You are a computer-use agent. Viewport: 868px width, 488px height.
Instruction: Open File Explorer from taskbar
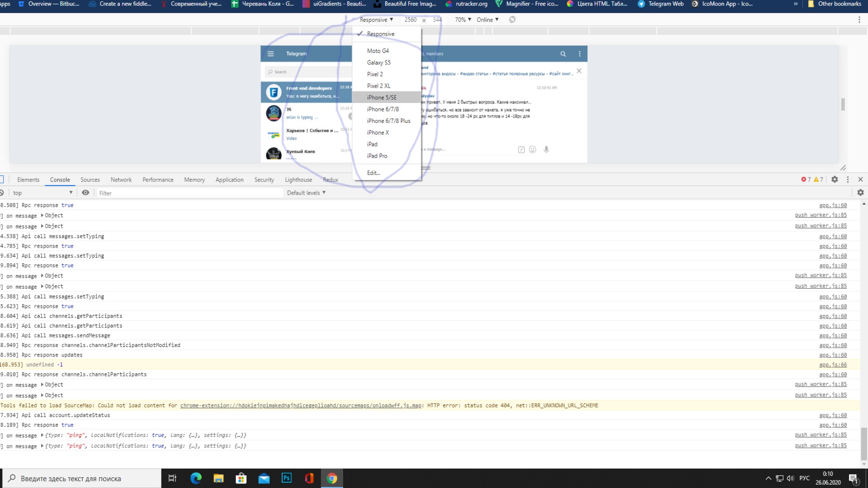218,478
